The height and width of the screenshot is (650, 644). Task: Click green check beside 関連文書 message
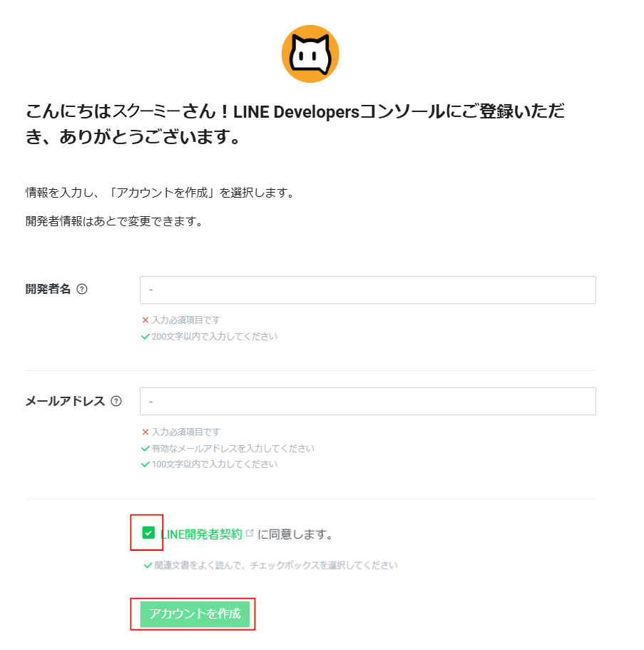tap(148, 565)
